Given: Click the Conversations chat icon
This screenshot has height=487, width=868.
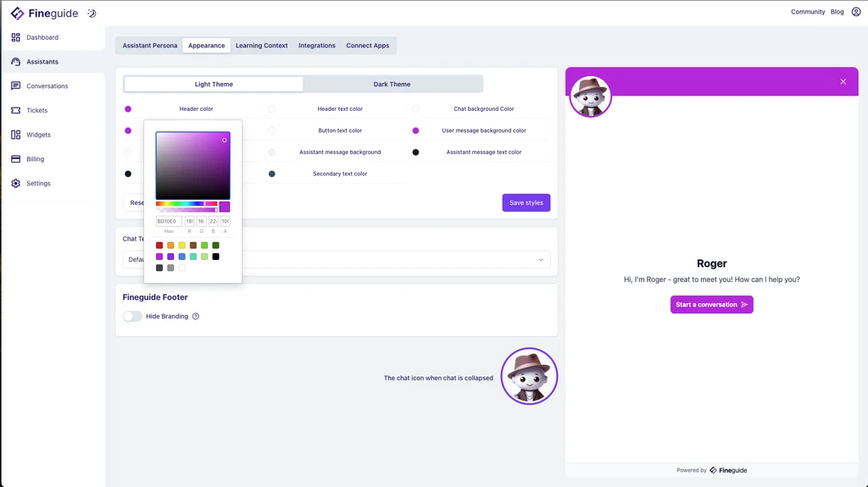Looking at the screenshot, I should click(16, 86).
